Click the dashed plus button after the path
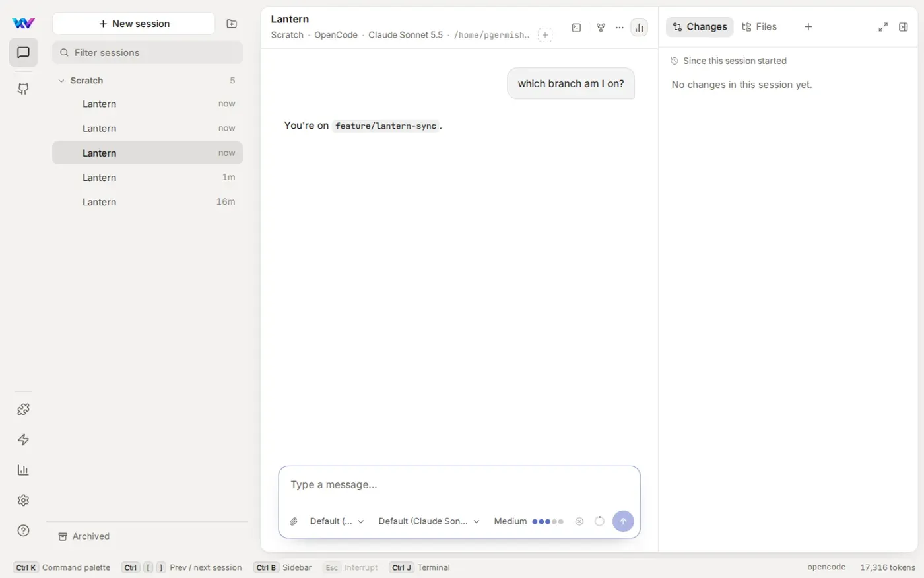 point(545,35)
